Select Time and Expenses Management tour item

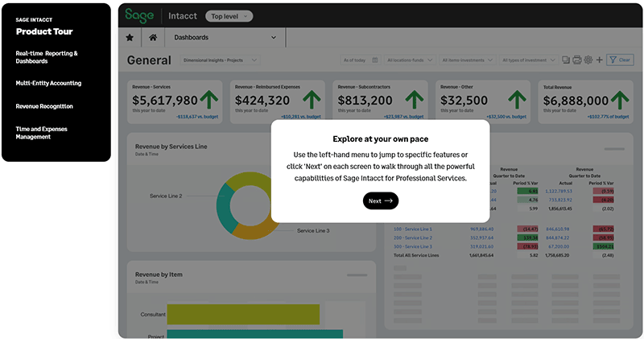[x=42, y=133]
